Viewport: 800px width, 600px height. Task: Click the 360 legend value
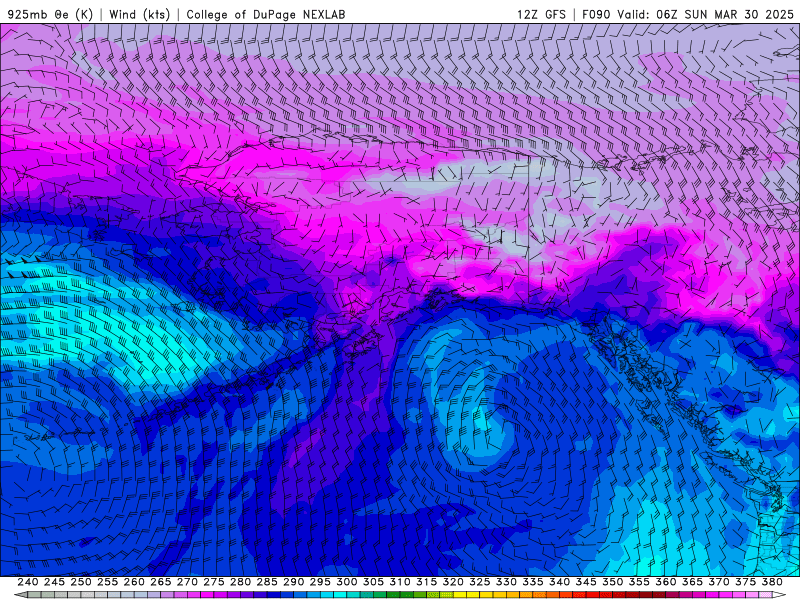pyautogui.click(x=666, y=582)
